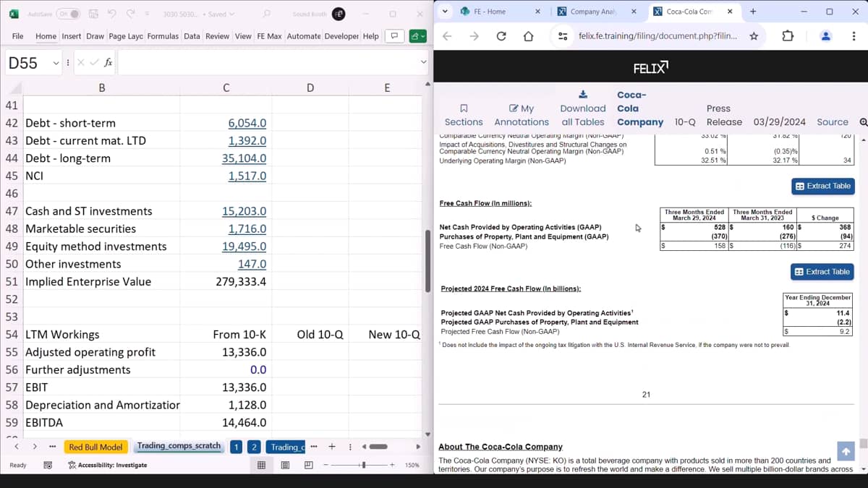Image resolution: width=868 pixels, height=488 pixels.
Task: Redo the action in Excel
Action: coord(132,14)
